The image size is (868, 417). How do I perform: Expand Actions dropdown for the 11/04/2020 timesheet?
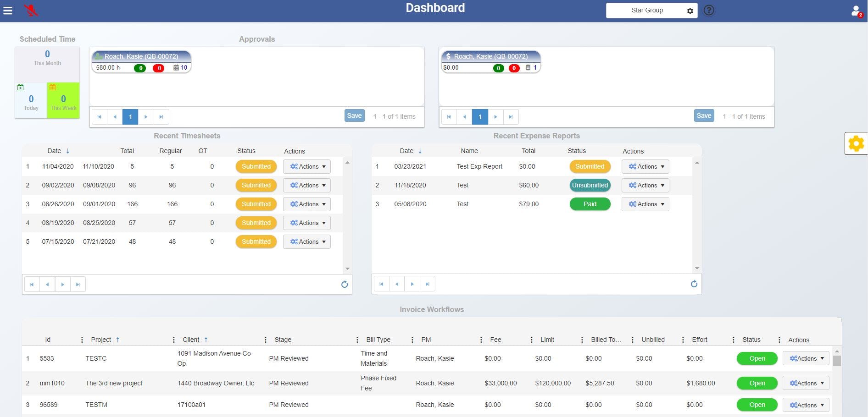306,166
